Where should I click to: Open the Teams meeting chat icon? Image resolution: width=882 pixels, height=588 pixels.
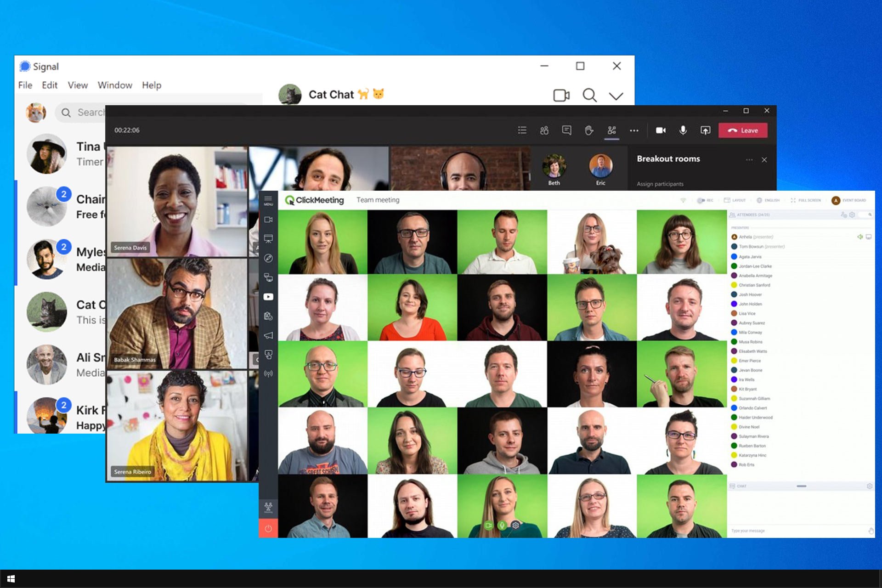[x=567, y=130]
